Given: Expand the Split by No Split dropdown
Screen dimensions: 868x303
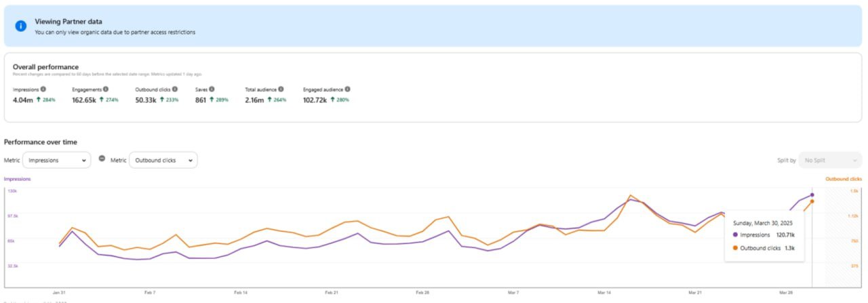Looking at the screenshot, I should (x=830, y=160).
